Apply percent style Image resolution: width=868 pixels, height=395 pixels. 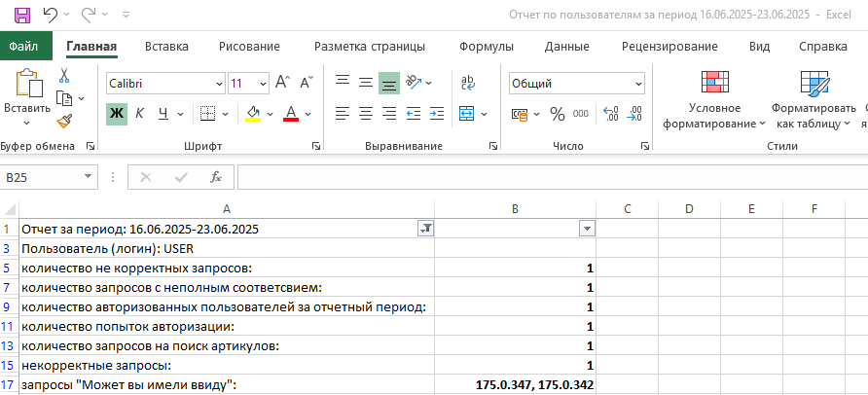pos(557,114)
